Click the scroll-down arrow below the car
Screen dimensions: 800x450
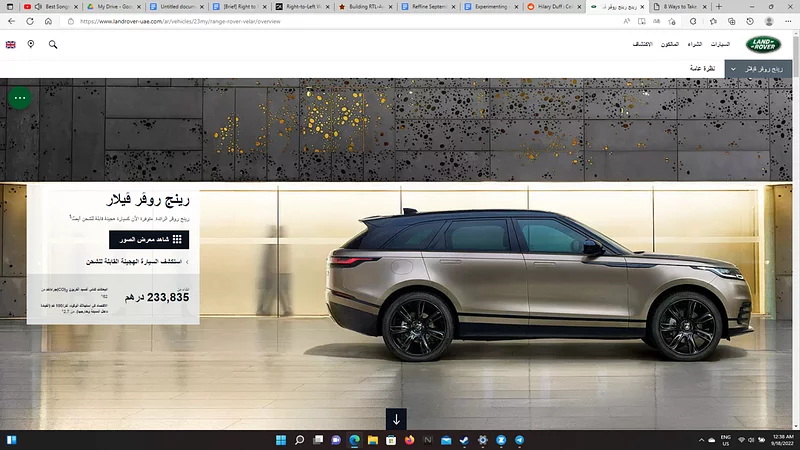pos(396,419)
